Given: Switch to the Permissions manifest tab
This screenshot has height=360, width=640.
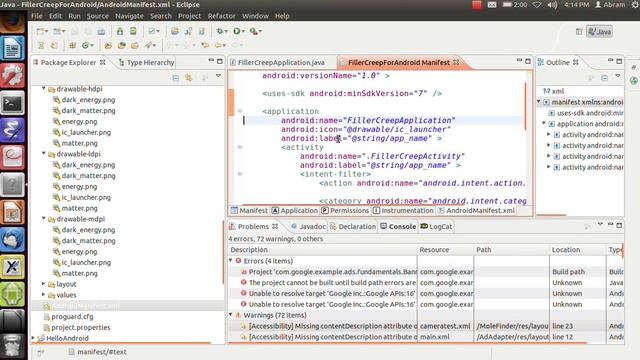Looking at the screenshot, I should point(345,211).
